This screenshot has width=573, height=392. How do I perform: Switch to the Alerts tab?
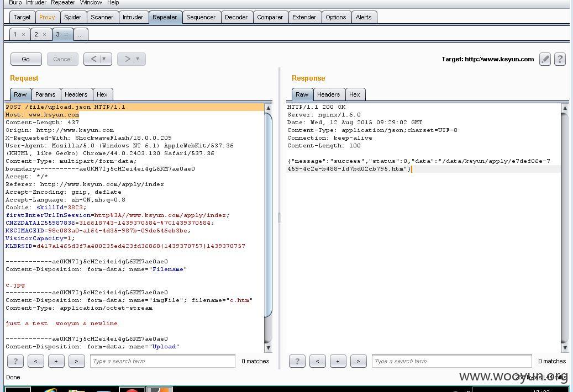[x=364, y=17]
